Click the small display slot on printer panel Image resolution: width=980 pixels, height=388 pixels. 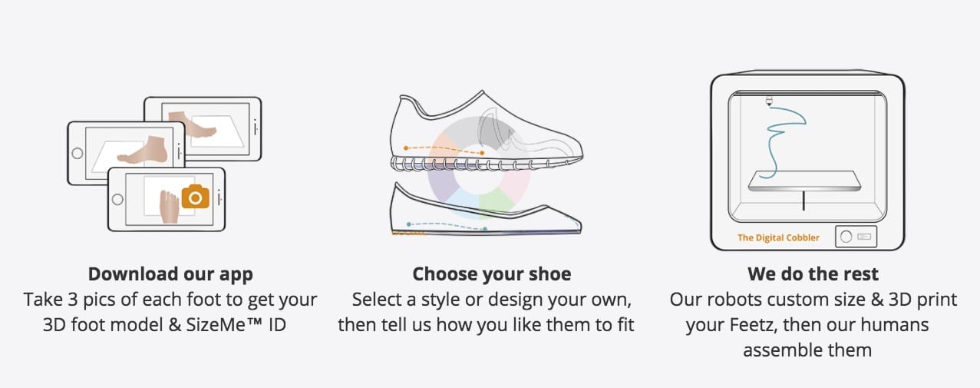click(x=863, y=237)
